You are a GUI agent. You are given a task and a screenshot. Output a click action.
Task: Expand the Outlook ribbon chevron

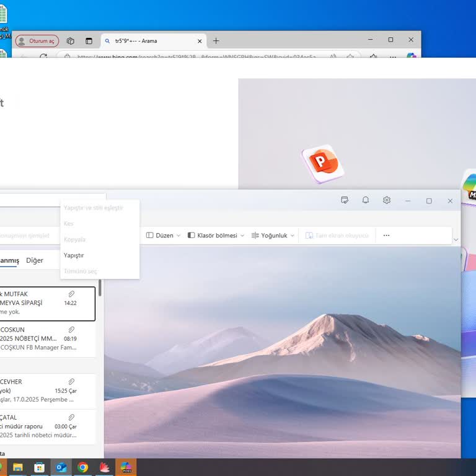click(x=456, y=239)
